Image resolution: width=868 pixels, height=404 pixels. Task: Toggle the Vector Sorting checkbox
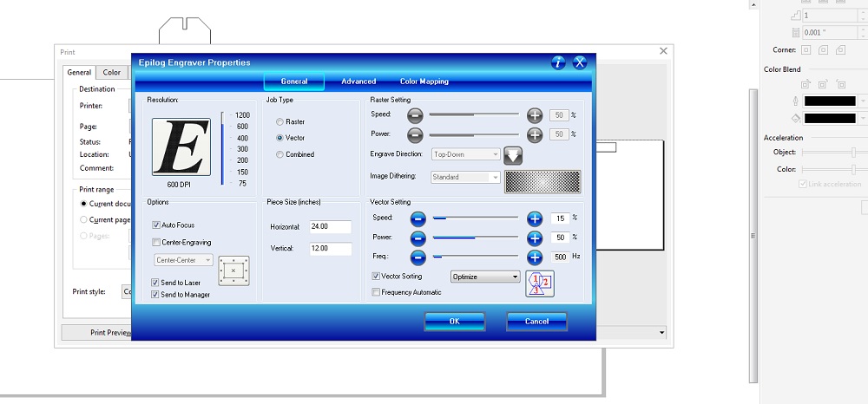pos(376,276)
